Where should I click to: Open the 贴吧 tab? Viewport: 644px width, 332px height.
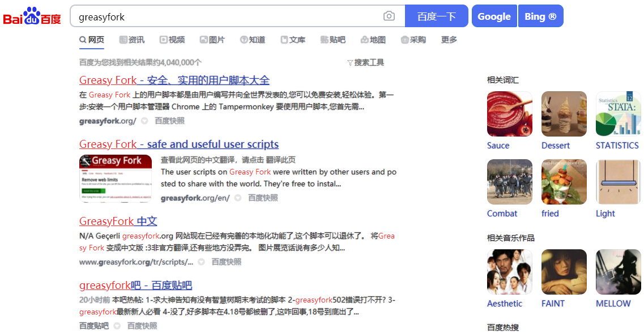[x=333, y=40]
